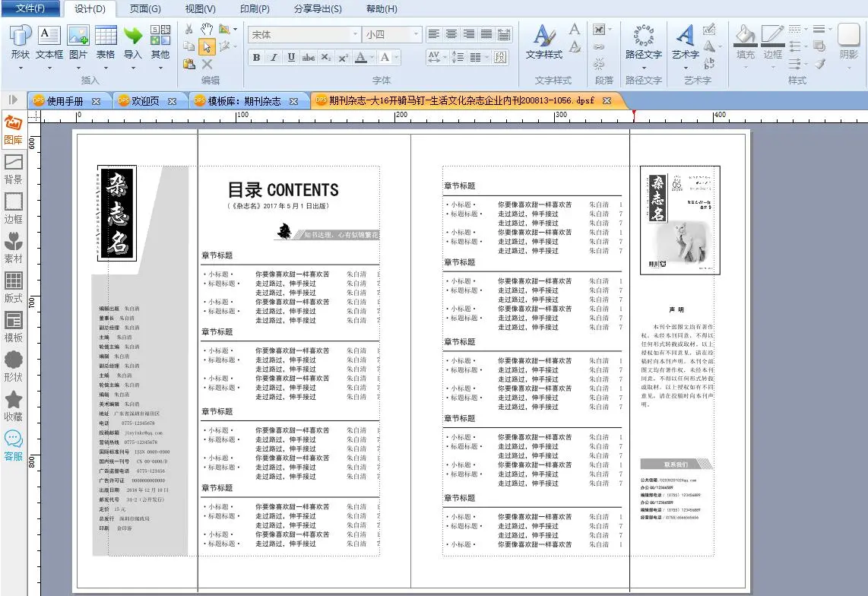Switch to the 欢迎页 document tab
Screen dimensions: 868x596
(145, 101)
